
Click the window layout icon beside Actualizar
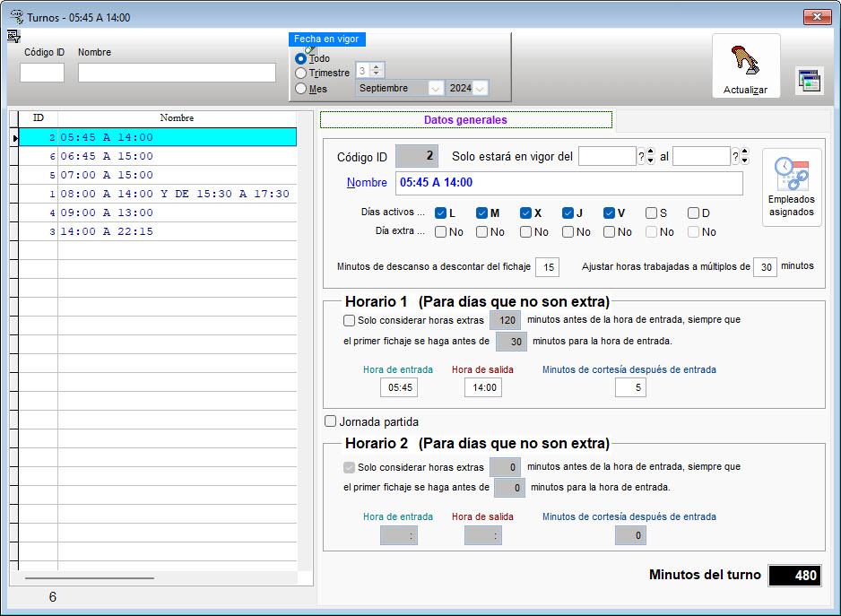pos(810,81)
